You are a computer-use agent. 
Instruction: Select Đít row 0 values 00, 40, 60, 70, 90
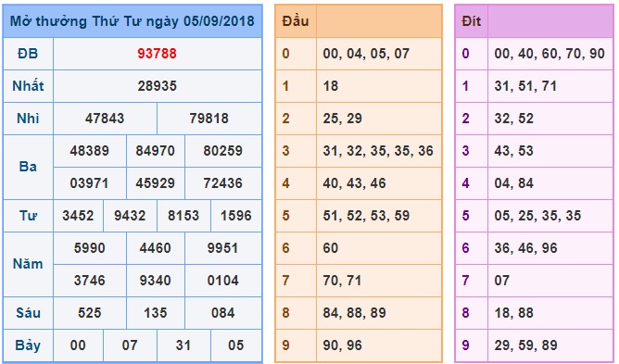pyautogui.click(x=550, y=54)
